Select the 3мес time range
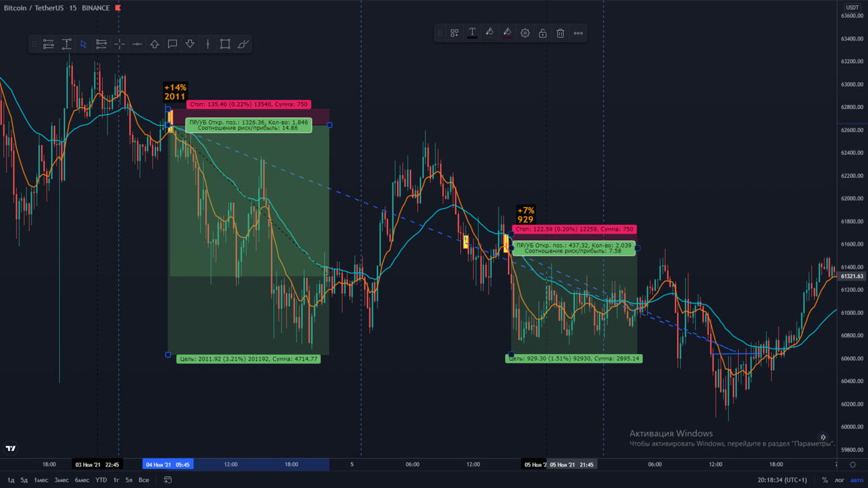This screenshot has height=488, width=868. (61, 480)
